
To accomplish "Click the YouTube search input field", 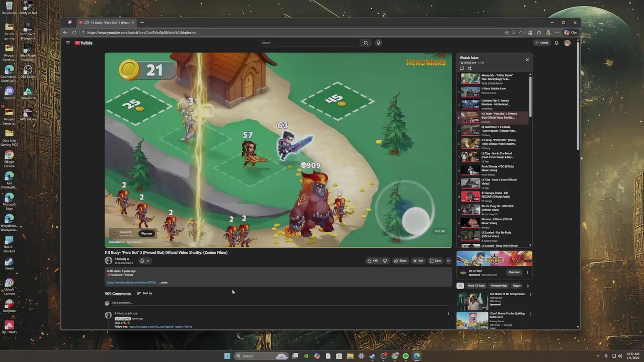I will click(309, 43).
